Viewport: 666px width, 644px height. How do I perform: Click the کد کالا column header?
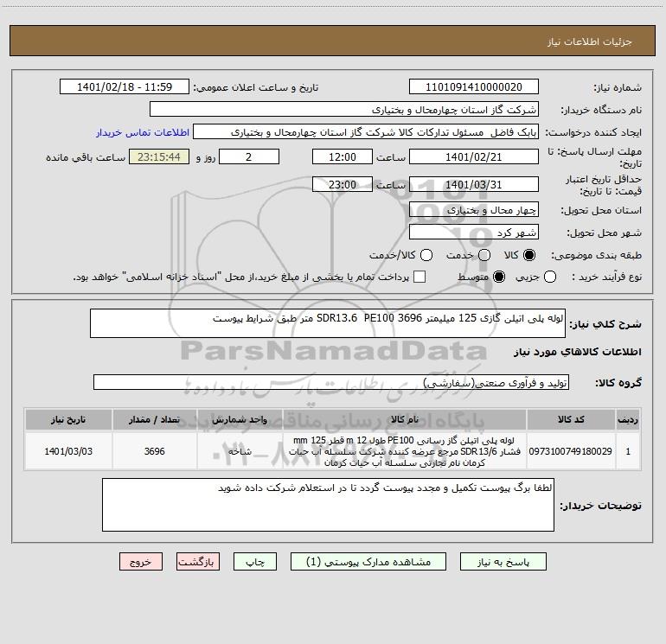571,420
